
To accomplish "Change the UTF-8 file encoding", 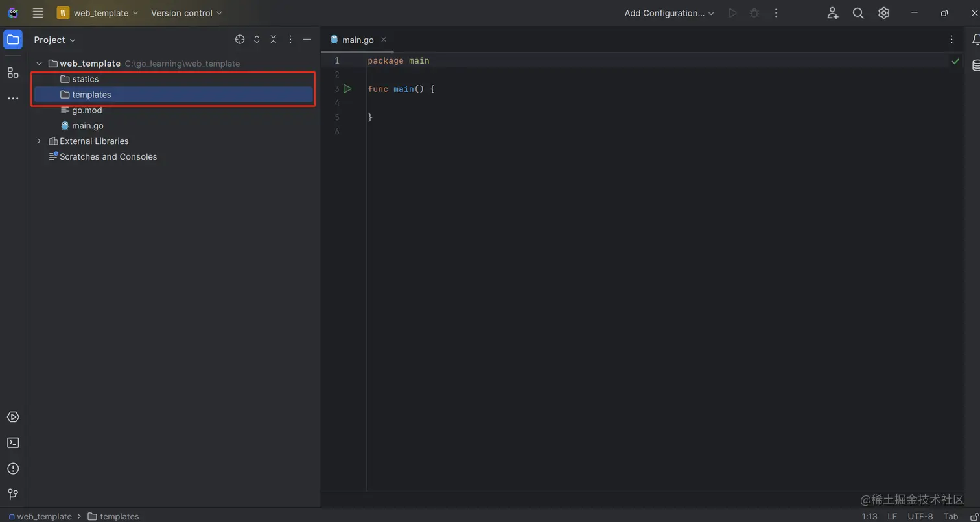I will coord(920,516).
